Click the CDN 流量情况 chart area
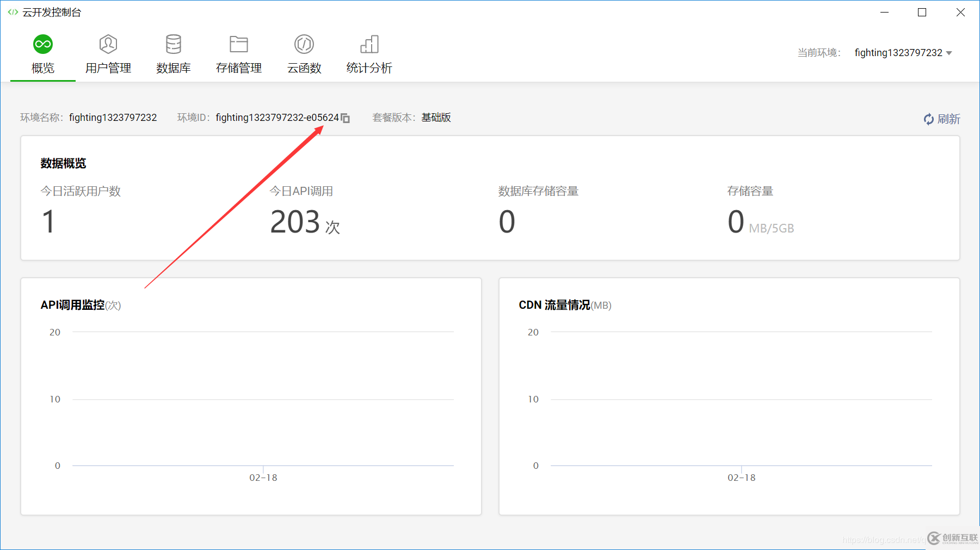The height and width of the screenshot is (550, 980). (729, 398)
